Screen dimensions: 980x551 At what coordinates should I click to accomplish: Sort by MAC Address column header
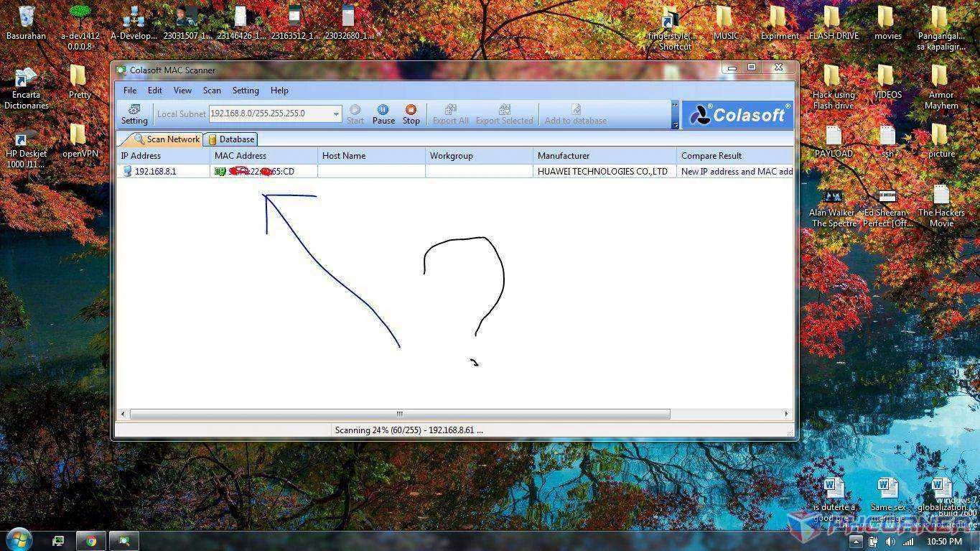point(263,155)
